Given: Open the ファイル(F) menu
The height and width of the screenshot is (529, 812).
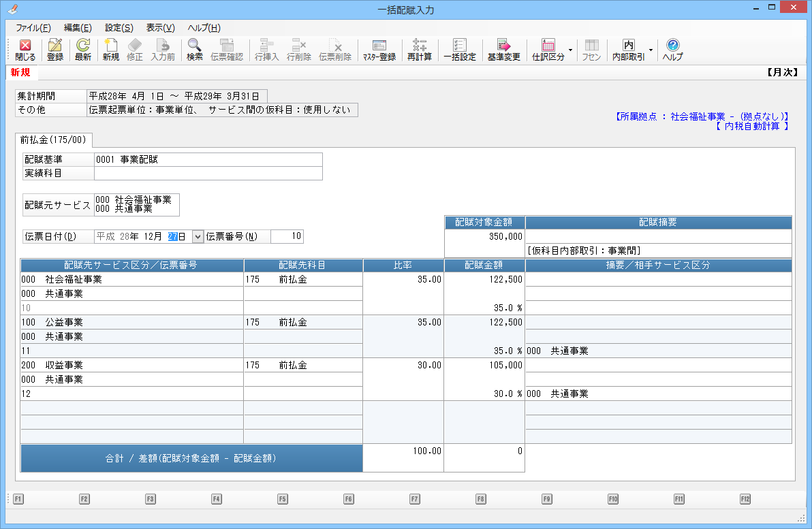Looking at the screenshot, I should pos(33,28).
